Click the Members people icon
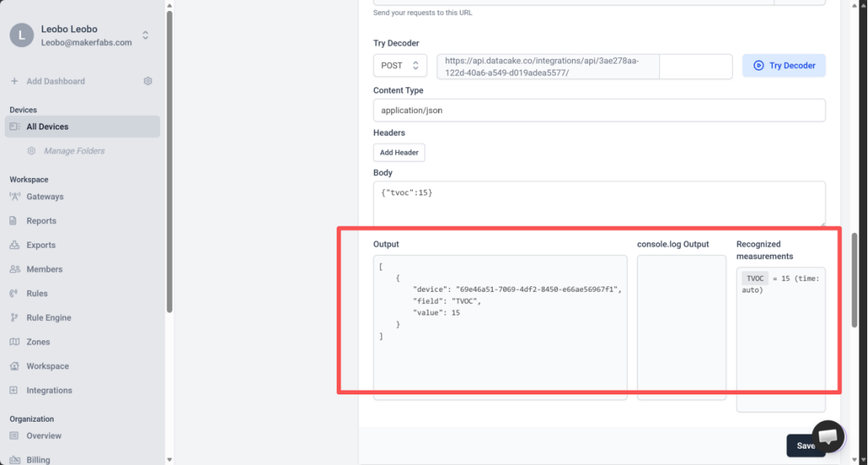 click(15, 269)
